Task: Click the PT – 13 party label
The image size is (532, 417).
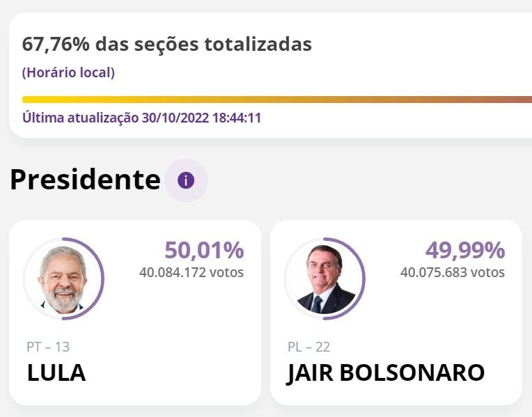Action: (48, 347)
